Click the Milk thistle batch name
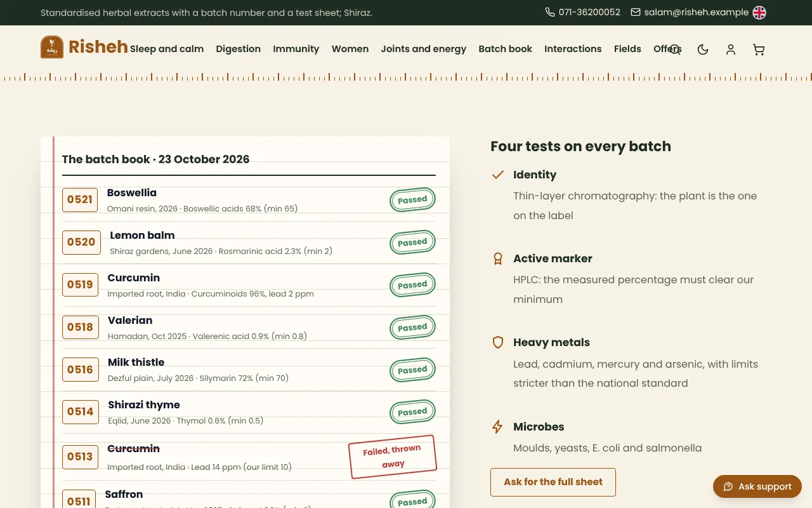 (x=136, y=362)
